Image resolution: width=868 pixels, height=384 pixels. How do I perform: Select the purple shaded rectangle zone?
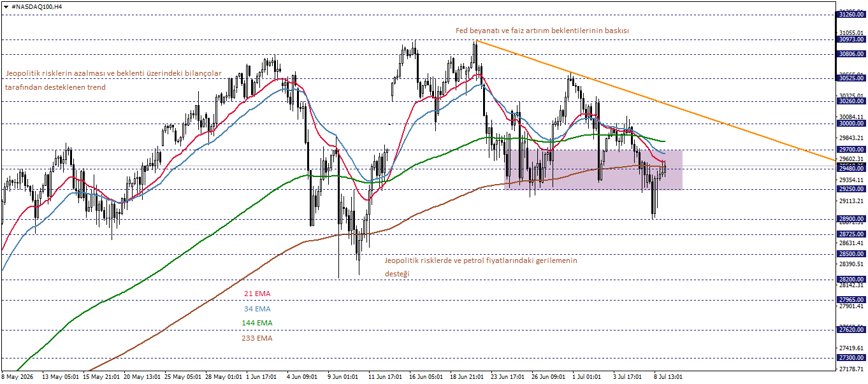tap(593, 169)
